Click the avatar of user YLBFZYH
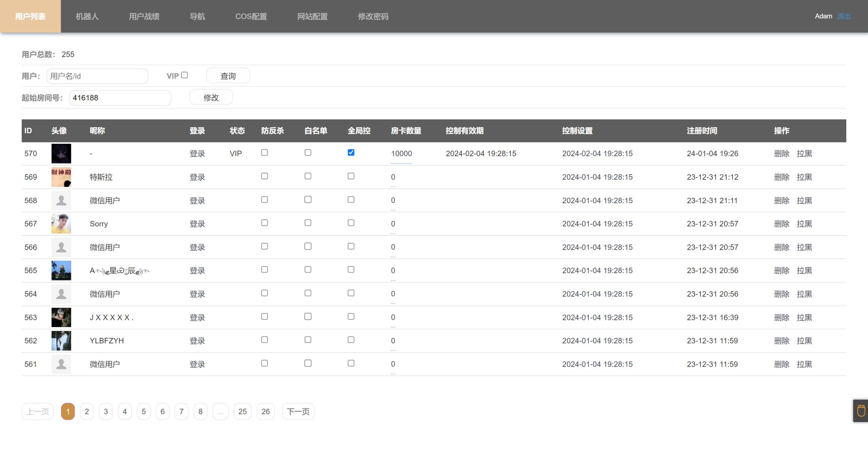The width and height of the screenshot is (868, 463). 61,341
